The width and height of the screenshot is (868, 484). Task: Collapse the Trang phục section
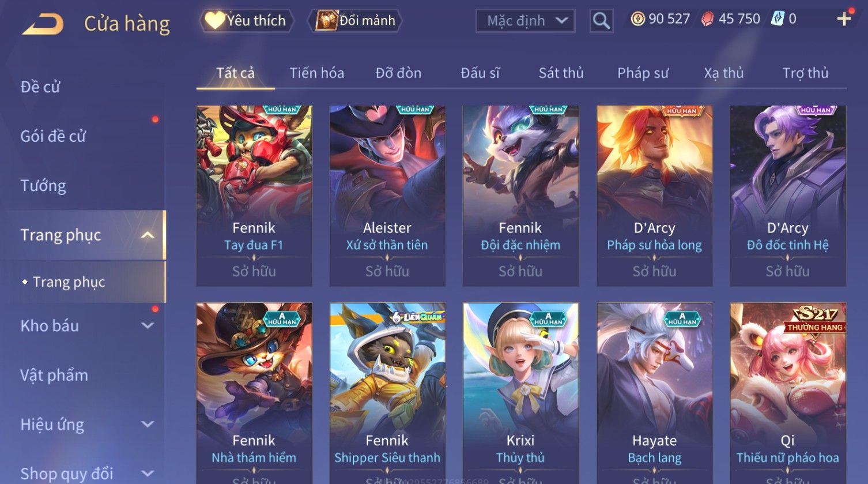(148, 235)
